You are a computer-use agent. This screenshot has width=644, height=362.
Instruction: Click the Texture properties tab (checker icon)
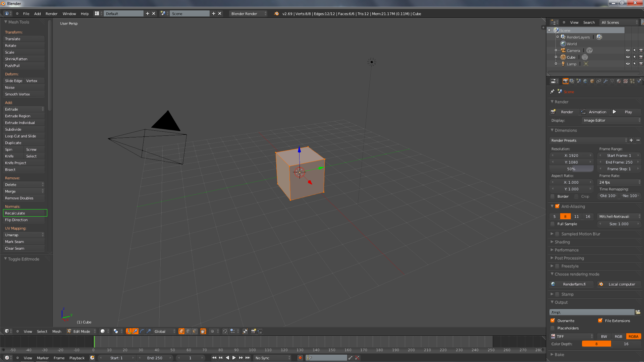[x=626, y=81]
